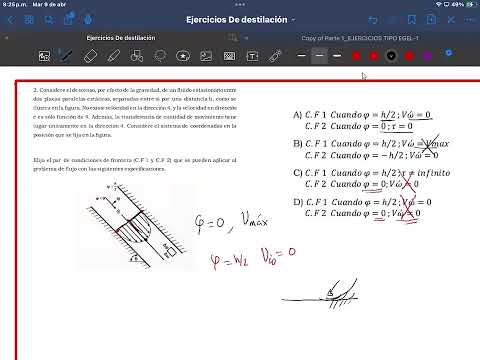Tap the Wi-Fi status icon

pos(439,4)
